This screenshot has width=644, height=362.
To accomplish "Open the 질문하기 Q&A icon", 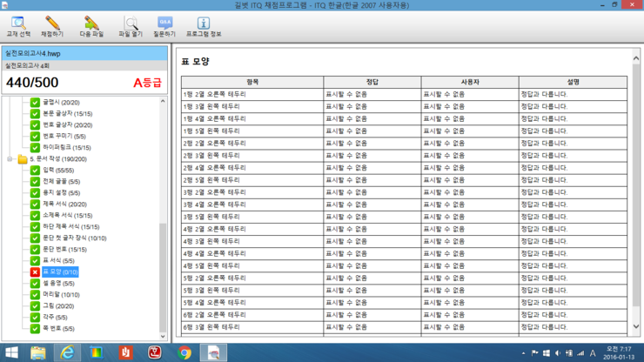I will [x=164, y=25].
